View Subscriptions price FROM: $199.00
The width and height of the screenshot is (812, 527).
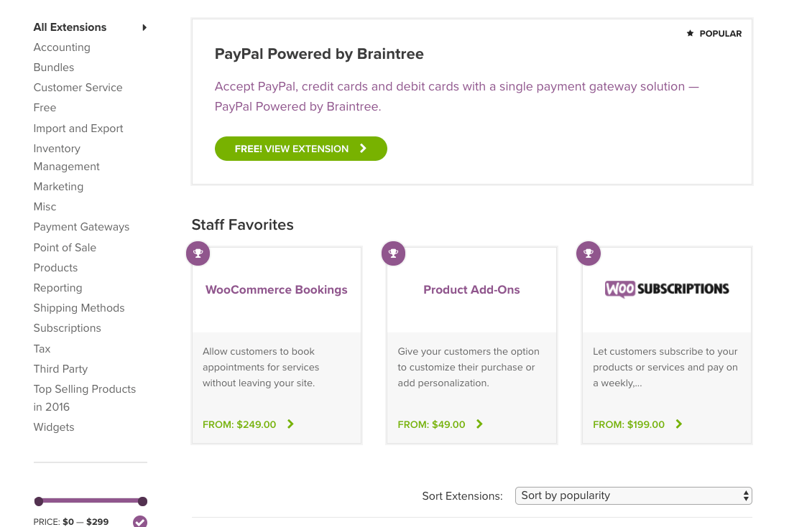point(629,424)
